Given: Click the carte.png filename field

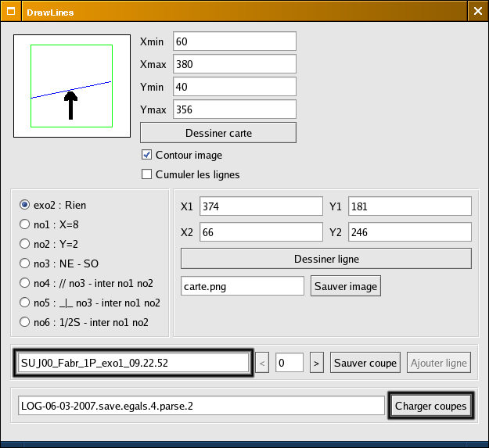Looking at the screenshot, I should [x=242, y=286].
